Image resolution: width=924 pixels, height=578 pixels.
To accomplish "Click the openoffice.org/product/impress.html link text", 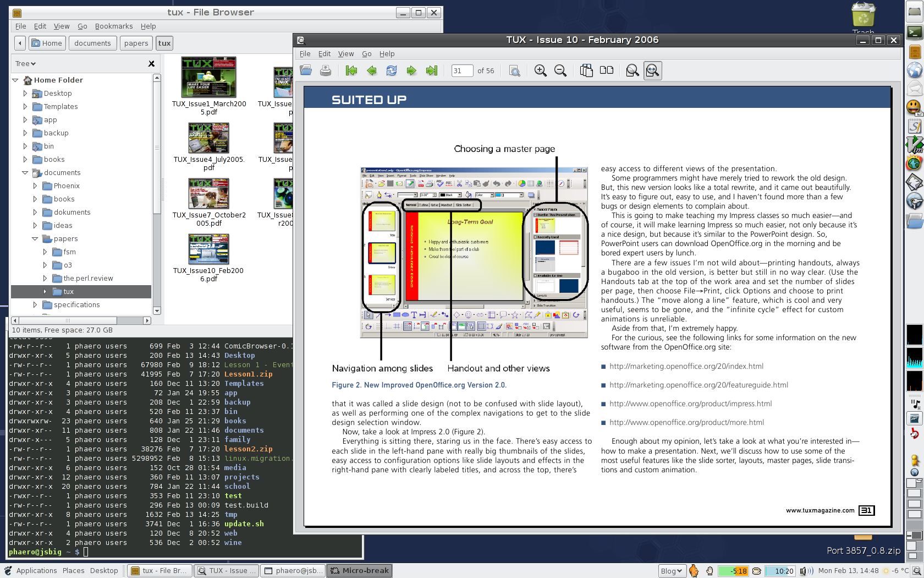I will click(x=691, y=404).
